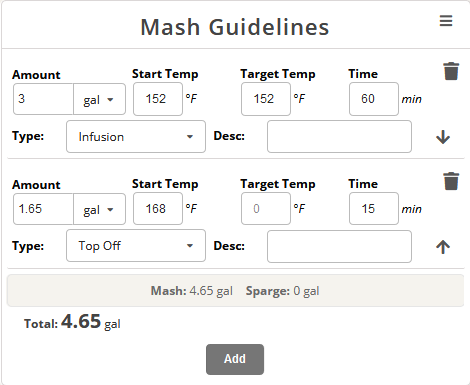Delete the Top Off mash step
The width and height of the screenshot is (470, 385).
coord(451,181)
